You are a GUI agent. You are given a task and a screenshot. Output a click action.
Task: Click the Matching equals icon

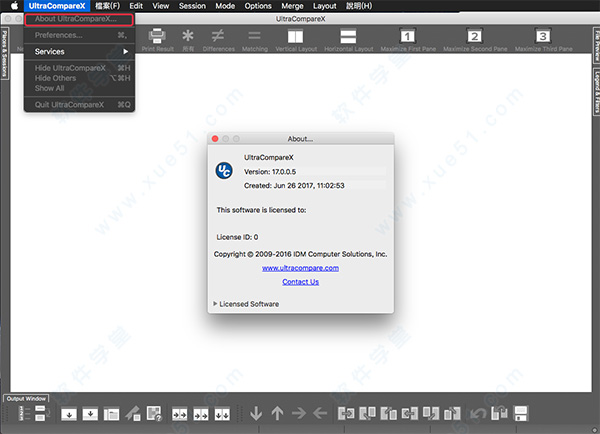(255, 36)
